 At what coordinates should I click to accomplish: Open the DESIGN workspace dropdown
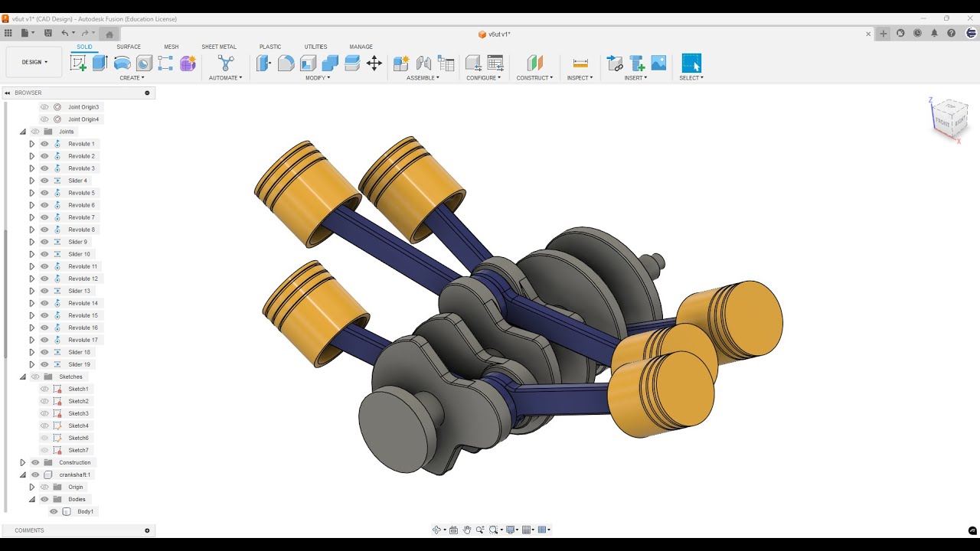point(34,62)
